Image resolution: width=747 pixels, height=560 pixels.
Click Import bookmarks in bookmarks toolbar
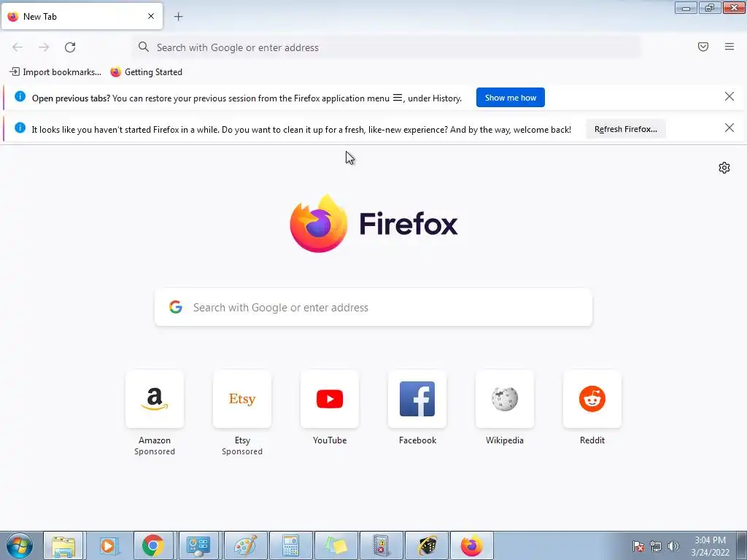pos(55,72)
